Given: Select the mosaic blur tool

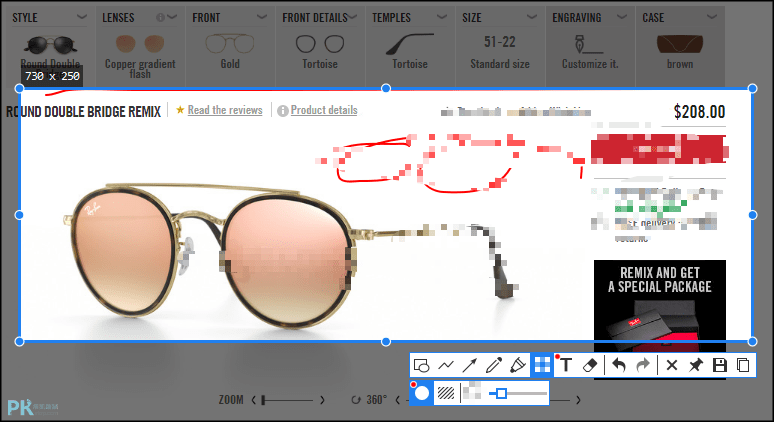Looking at the screenshot, I should click(542, 365).
